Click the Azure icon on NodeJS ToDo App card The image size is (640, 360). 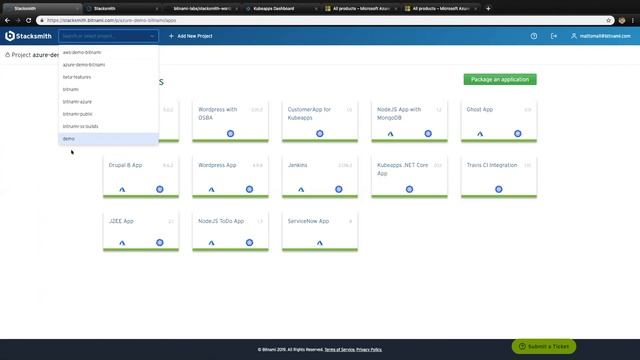[211, 243]
